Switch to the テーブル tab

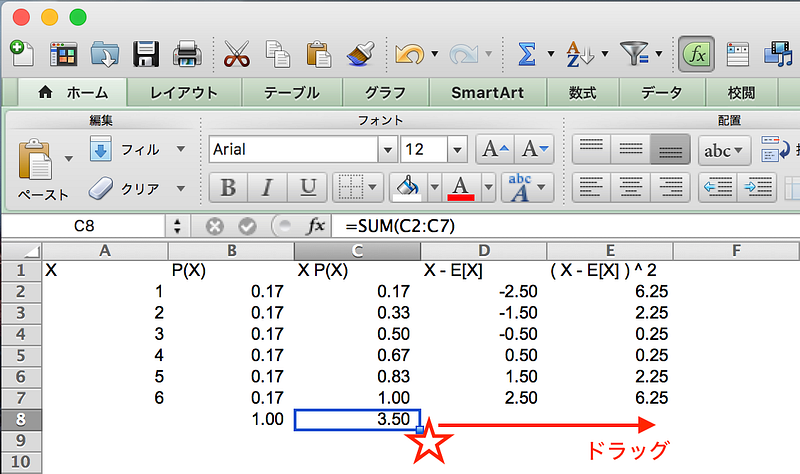(x=292, y=92)
